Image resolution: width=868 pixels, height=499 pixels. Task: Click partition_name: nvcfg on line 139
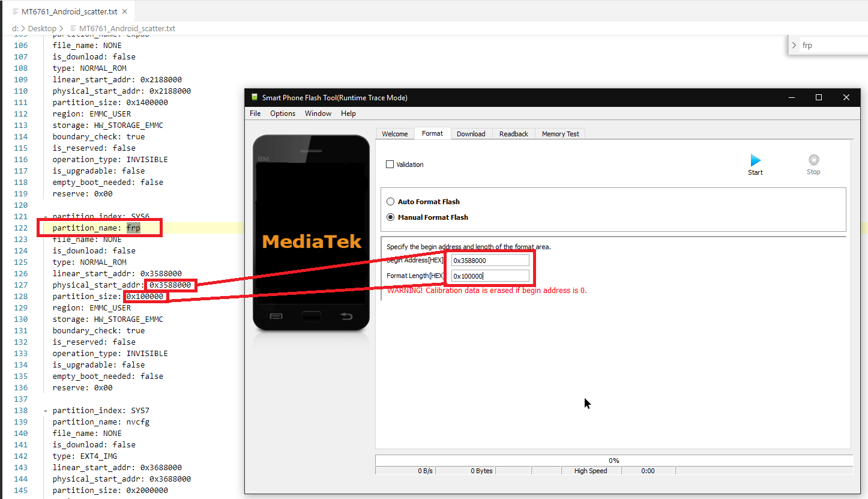click(101, 422)
